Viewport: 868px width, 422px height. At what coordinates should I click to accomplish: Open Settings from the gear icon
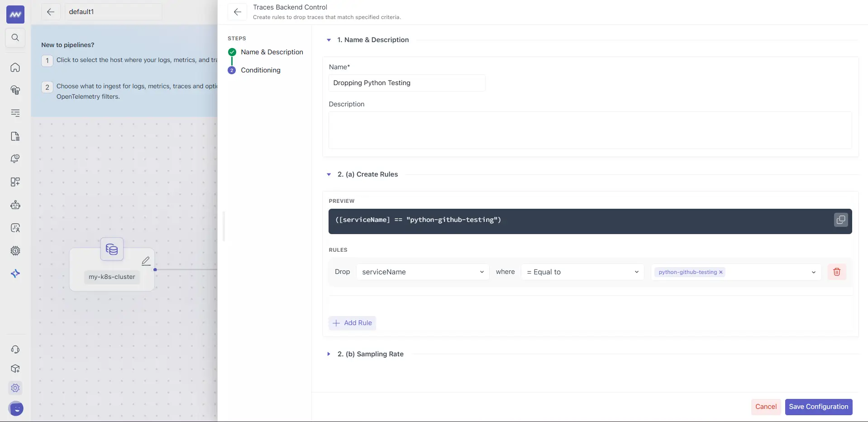(15, 388)
